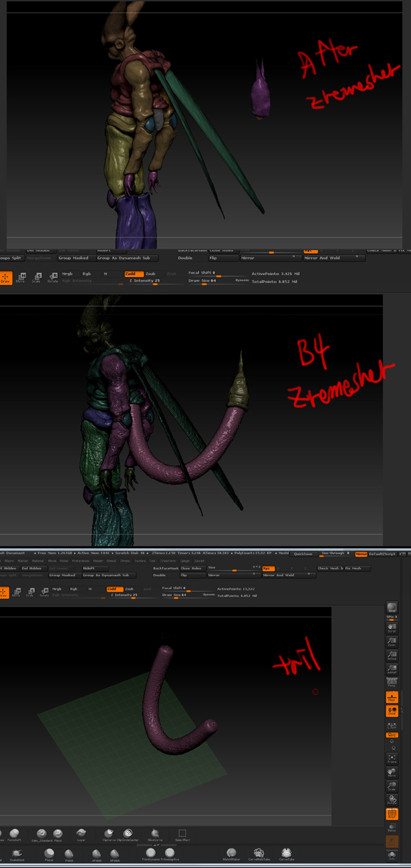This screenshot has height=868, width=411.
Task: Open the Zplugin menu
Action: (185, 560)
